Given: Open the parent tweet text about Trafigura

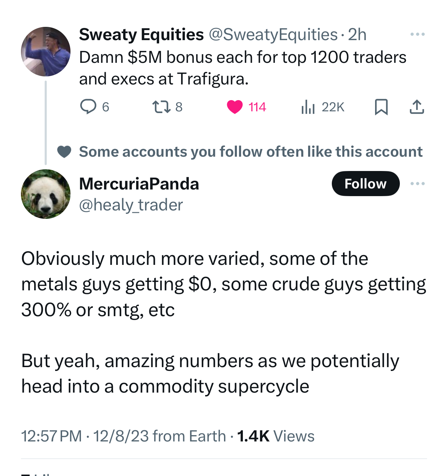Looking at the screenshot, I should [242, 68].
